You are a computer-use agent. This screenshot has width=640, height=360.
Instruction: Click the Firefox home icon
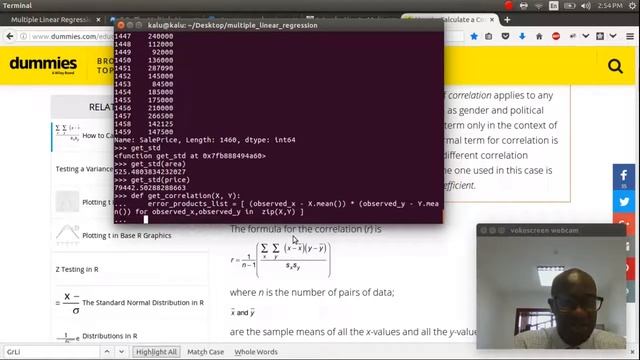coord(539,36)
